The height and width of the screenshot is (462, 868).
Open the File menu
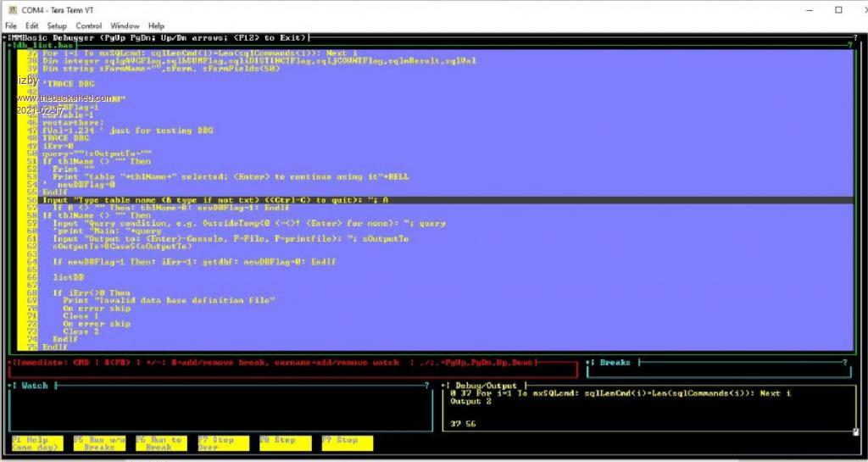point(11,26)
